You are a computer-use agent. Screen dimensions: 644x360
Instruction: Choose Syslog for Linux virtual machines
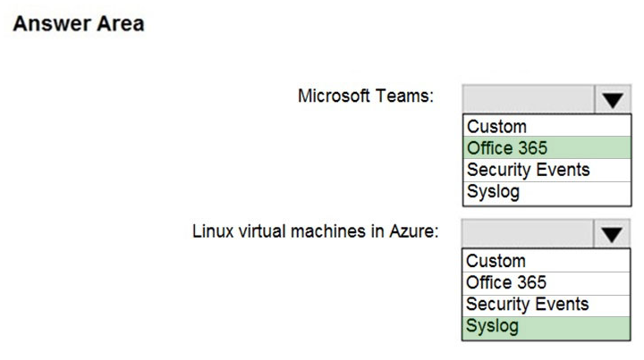(x=493, y=326)
